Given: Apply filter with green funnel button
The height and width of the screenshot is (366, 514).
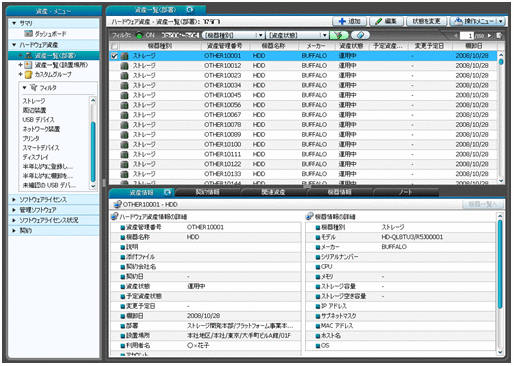Looking at the screenshot, I should tap(339, 35).
